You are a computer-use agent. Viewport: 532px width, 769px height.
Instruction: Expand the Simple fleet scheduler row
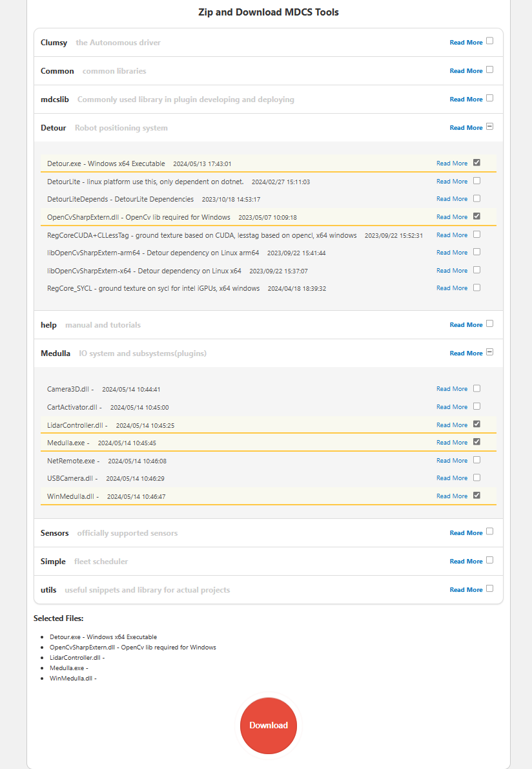tap(53, 562)
